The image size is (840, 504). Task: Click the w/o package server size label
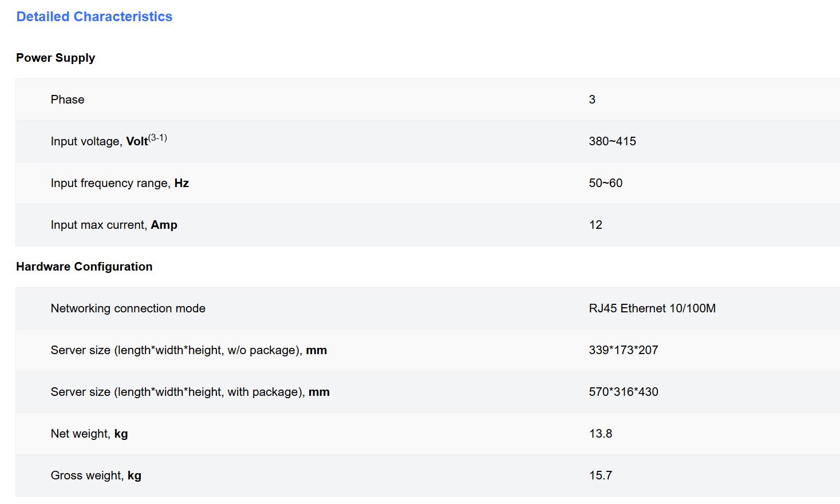tap(188, 350)
